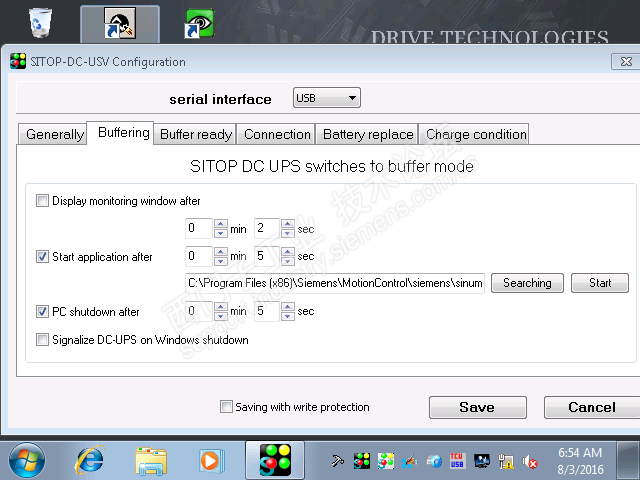Decrease Start application minutes spinner down
The height and width of the screenshot is (480, 640).
(220, 260)
